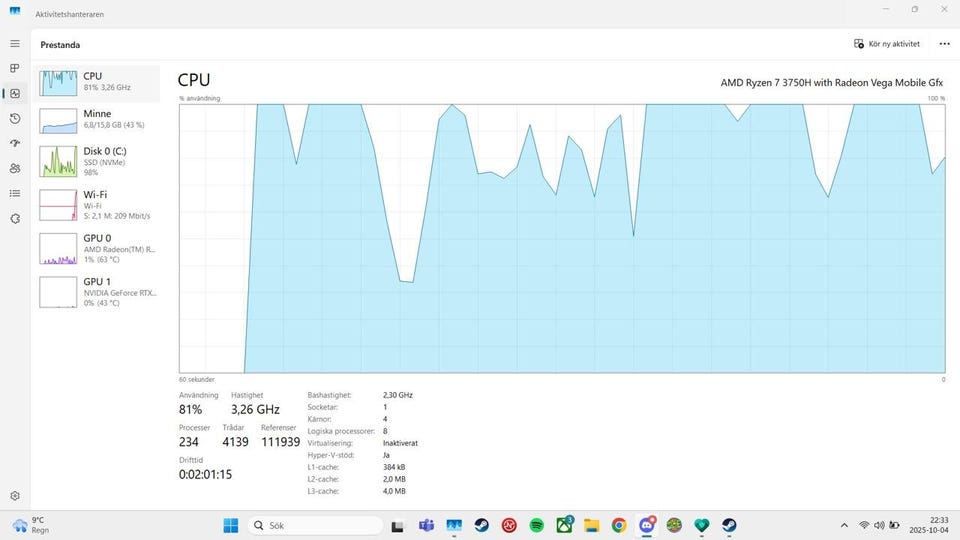Click the usage value '81%' below graph
Viewport: 960px width, 540px height.
[x=190, y=410]
